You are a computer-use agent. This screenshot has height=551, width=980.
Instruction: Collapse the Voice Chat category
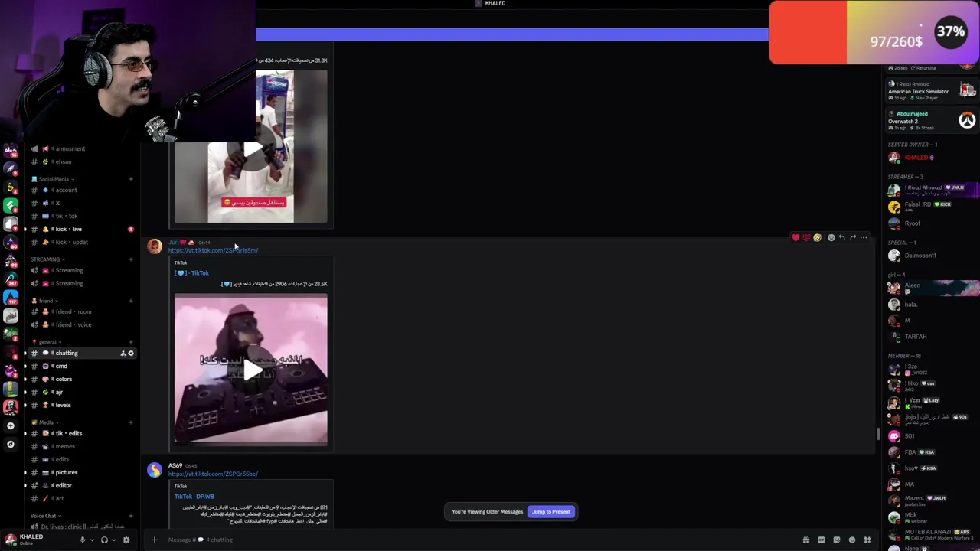point(44,516)
